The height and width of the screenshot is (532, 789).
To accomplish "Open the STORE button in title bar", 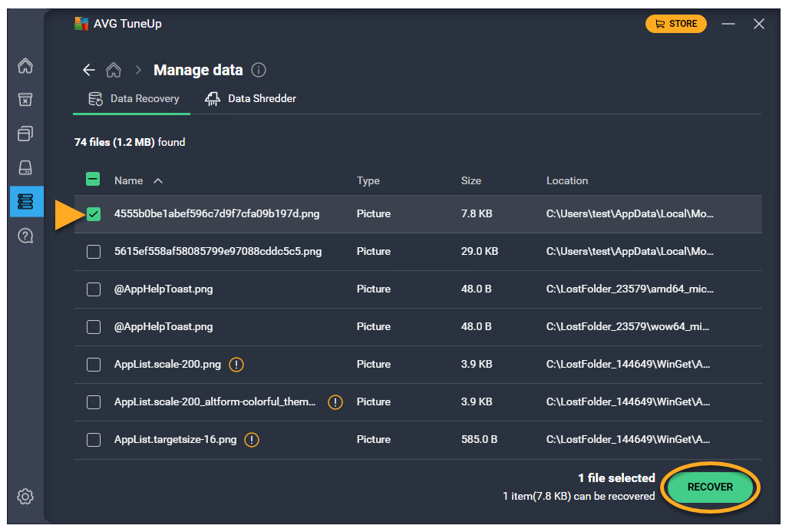I will (675, 24).
